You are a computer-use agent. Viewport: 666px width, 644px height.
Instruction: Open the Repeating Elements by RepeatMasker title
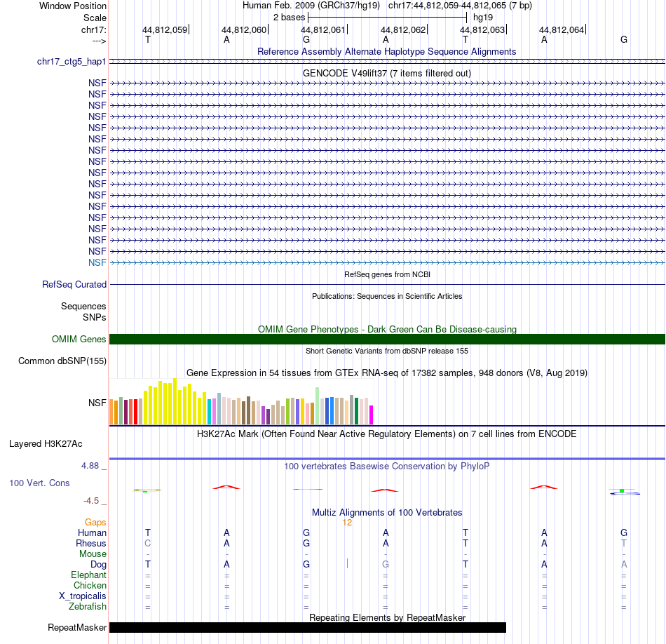coord(388,617)
